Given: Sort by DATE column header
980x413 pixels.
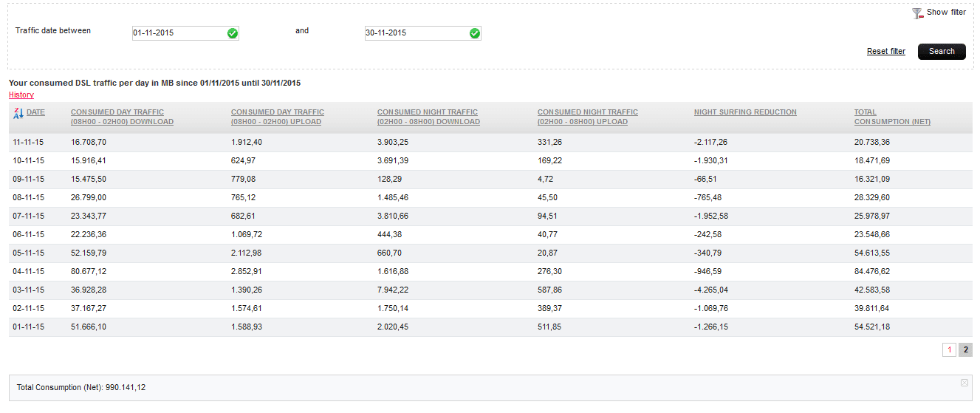Looking at the screenshot, I should tap(36, 112).
